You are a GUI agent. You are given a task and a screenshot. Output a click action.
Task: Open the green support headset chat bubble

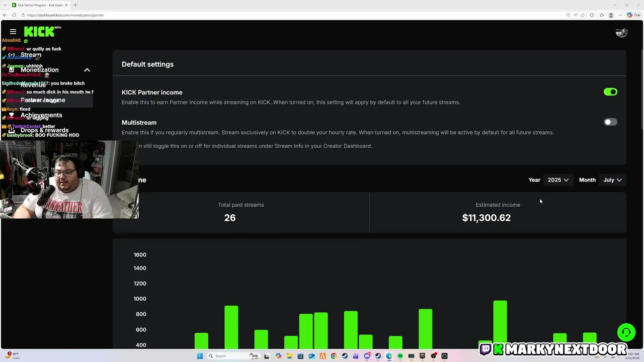point(626,332)
